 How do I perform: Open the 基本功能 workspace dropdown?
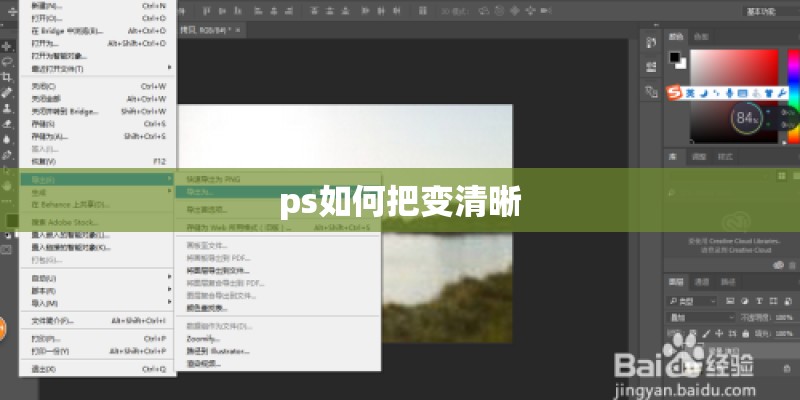coord(770,11)
